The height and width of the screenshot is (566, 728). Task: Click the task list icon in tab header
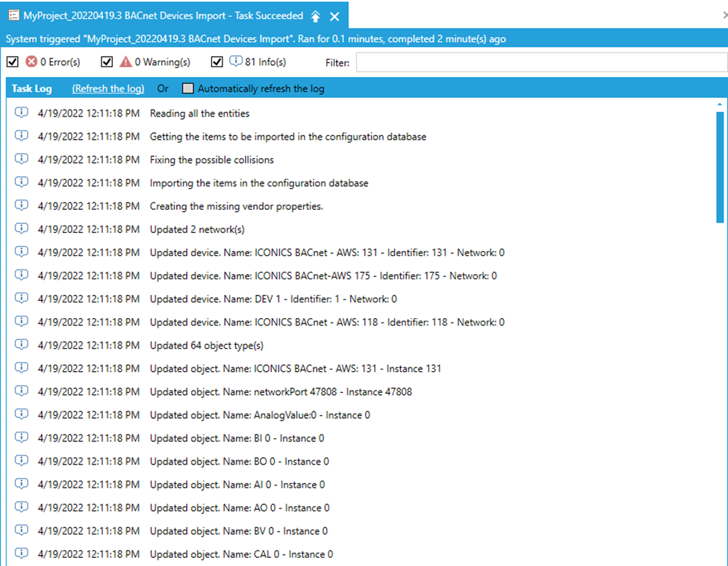[13, 16]
